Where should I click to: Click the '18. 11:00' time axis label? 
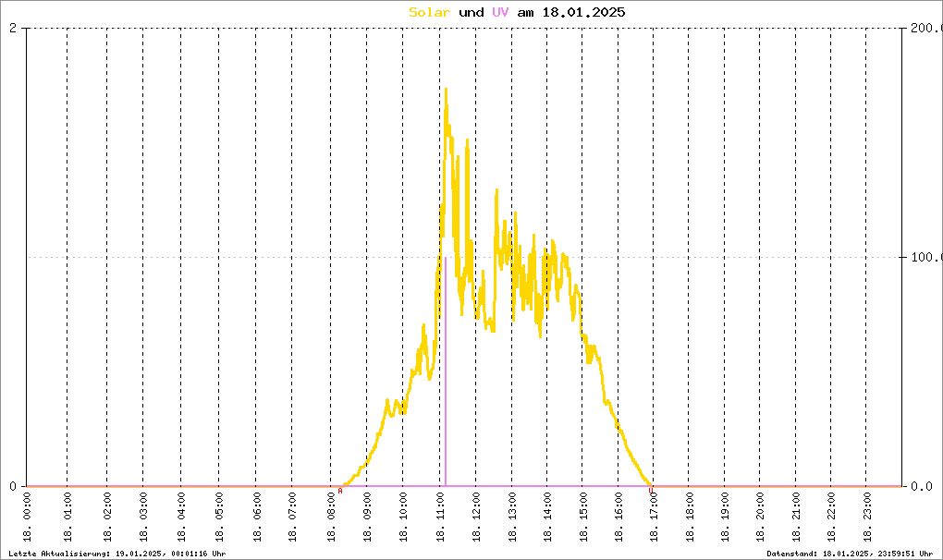coord(440,517)
